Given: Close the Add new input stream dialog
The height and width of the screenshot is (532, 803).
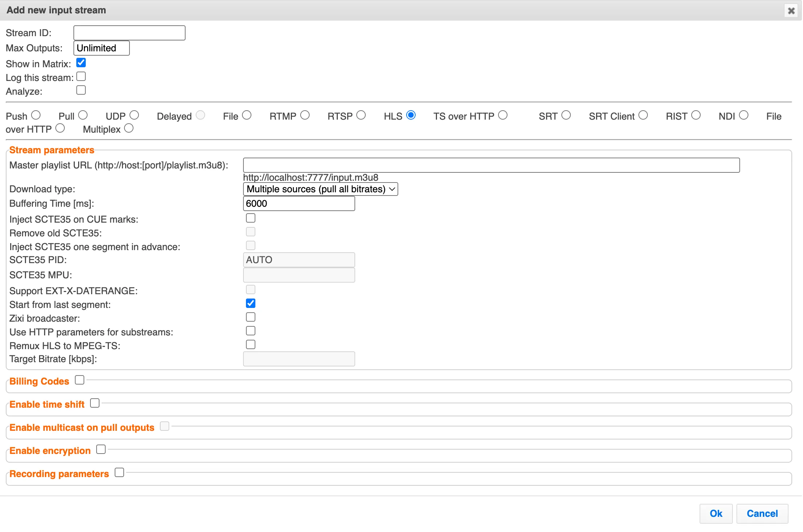Looking at the screenshot, I should pos(791,10).
